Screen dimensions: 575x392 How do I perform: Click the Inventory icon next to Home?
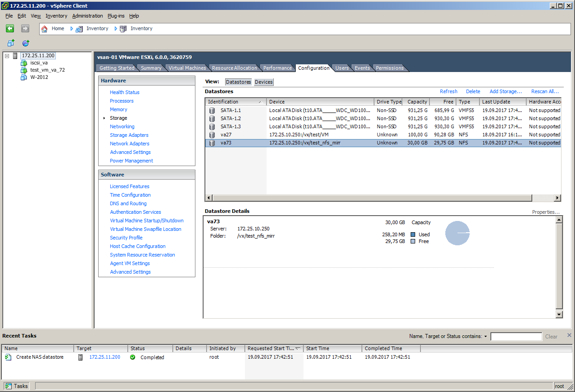pos(79,28)
